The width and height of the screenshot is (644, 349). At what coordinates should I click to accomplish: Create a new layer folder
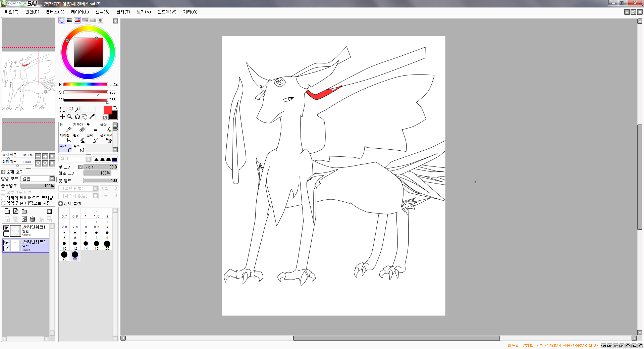[24, 211]
